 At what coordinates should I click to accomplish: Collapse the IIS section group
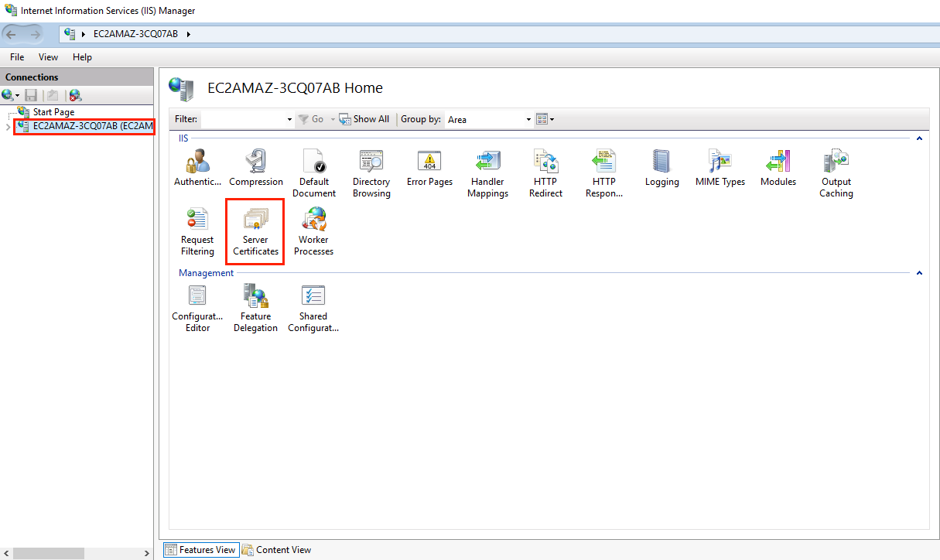point(919,138)
